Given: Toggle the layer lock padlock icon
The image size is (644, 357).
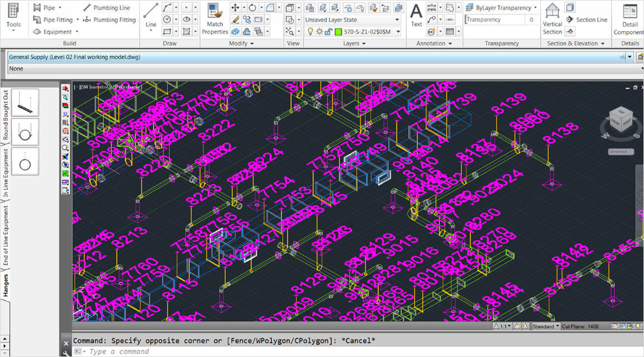Looking at the screenshot, I should coord(328,32).
